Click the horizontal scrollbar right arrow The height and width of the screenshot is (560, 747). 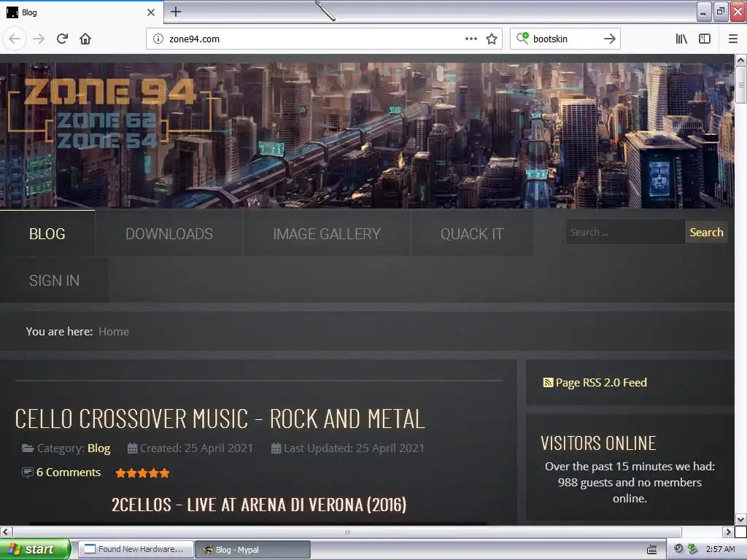pyautogui.click(x=728, y=532)
